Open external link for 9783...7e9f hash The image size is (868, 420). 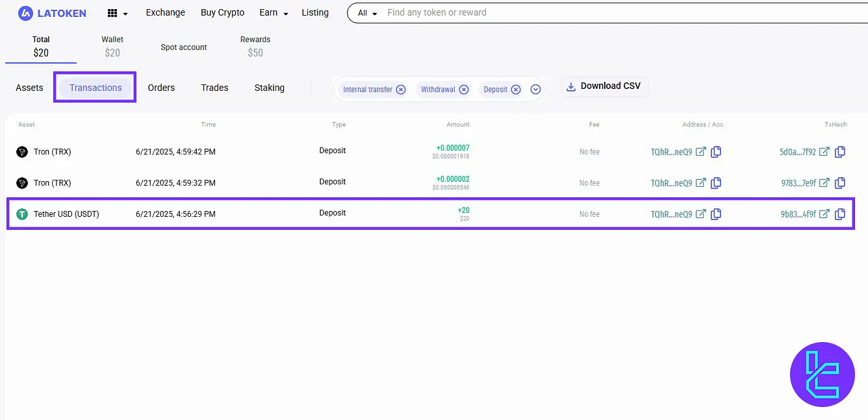coord(824,183)
